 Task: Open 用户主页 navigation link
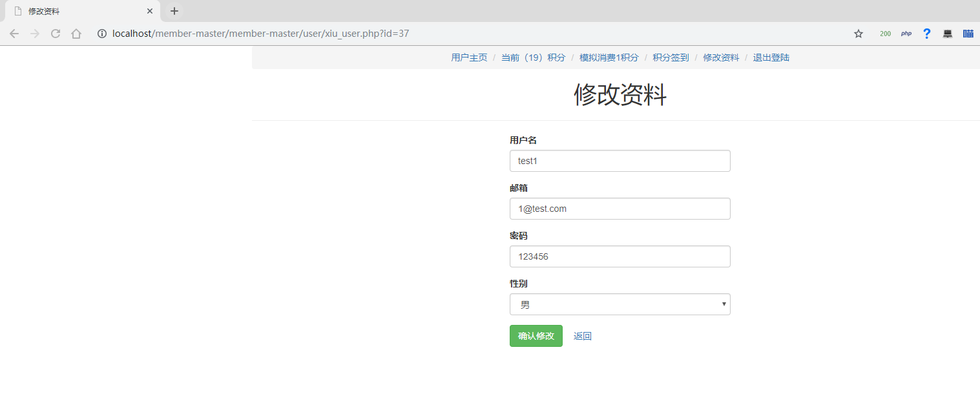point(469,57)
